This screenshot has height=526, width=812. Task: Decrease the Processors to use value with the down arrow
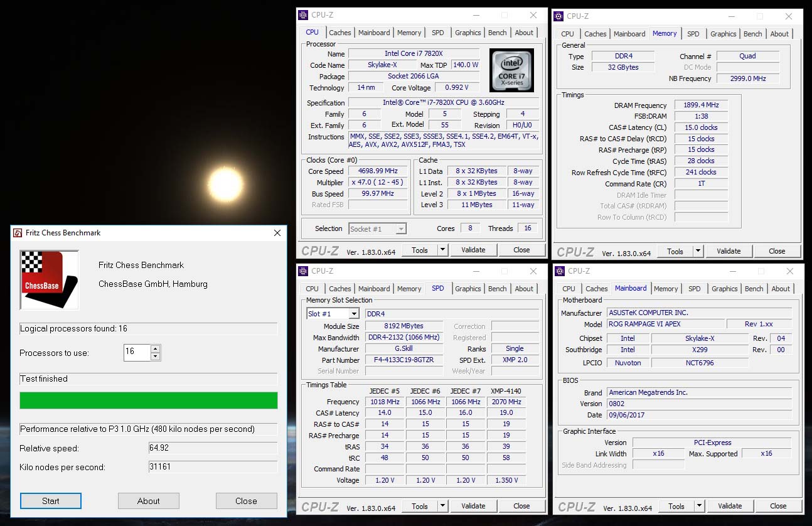[156, 357]
